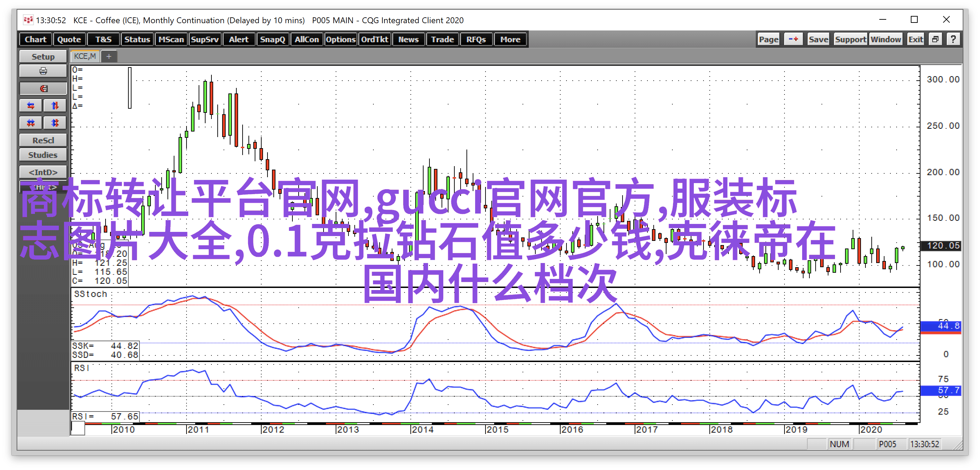Click the SStoch study label
This screenshot has height=470, width=980.
[91, 294]
